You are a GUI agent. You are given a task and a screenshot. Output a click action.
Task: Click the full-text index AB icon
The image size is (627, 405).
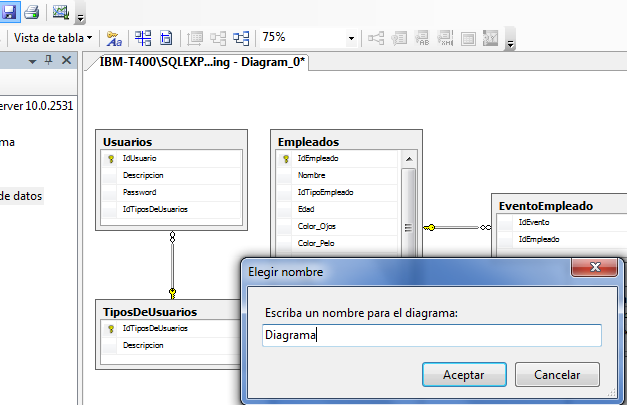click(422, 38)
